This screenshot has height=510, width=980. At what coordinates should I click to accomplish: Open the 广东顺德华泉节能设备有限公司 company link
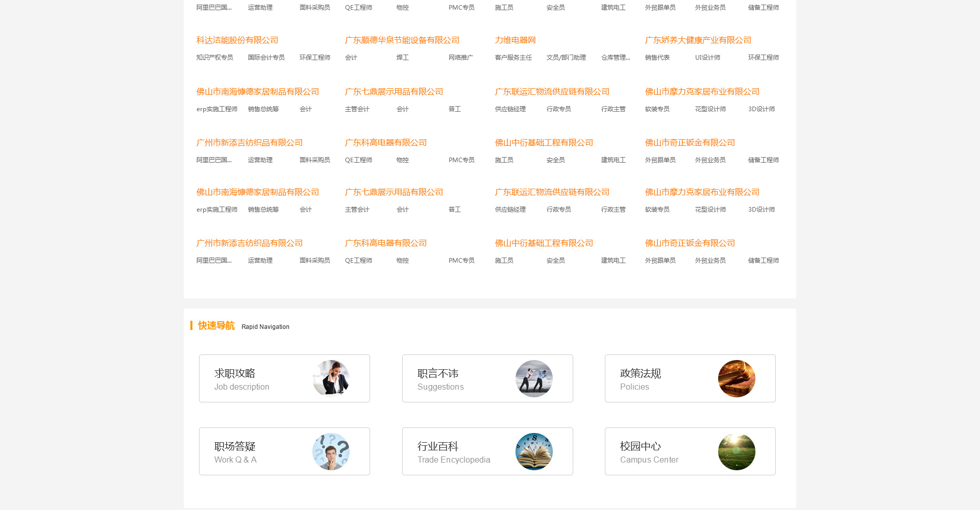pyautogui.click(x=402, y=40)
